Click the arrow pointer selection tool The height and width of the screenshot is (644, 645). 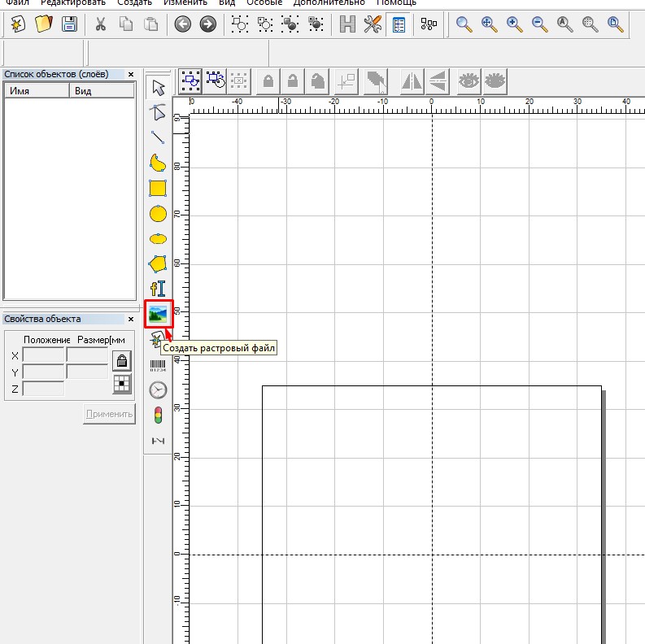pos(159,88)
